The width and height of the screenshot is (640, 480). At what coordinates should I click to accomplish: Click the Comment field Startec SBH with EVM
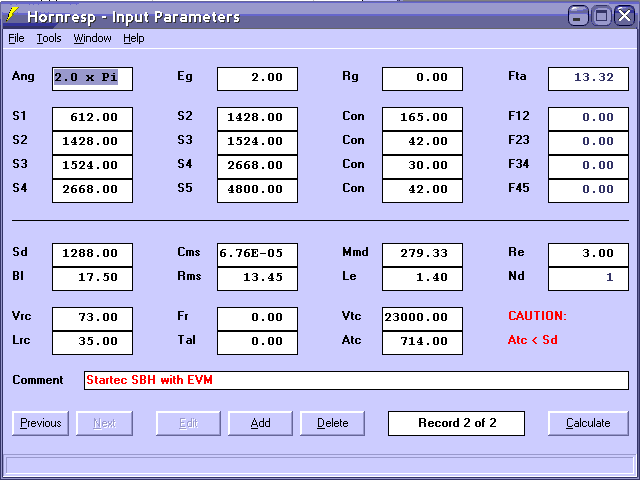[x=356, y=380]
